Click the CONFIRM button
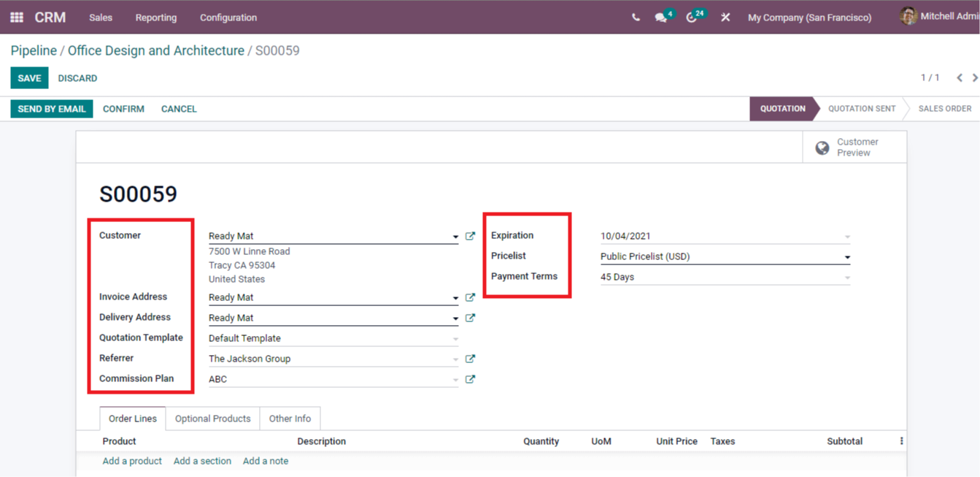Viewport: 980px width, 477px height. click(x=123, y=109)
